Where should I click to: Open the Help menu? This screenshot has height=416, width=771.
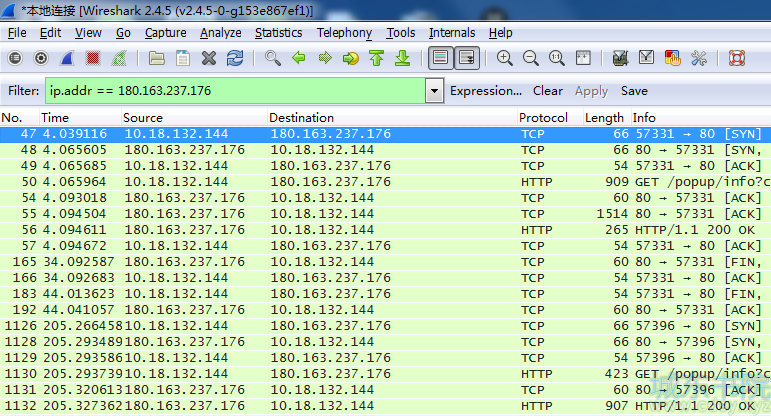[501, 33]
